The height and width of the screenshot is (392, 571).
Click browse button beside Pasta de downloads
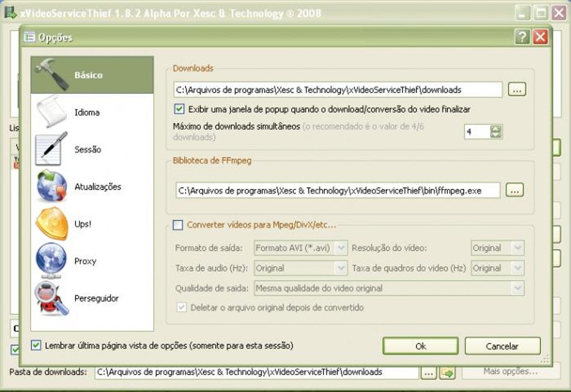click(429, 373)
